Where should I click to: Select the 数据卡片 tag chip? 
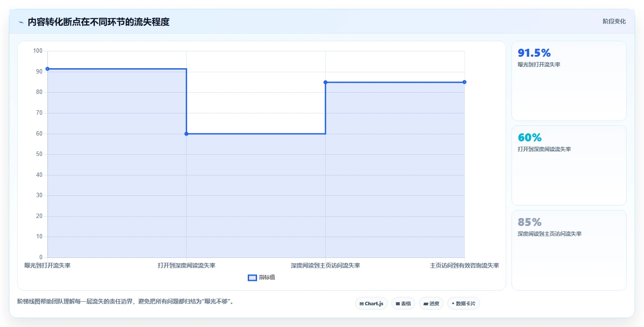click(x=463, y=304)
